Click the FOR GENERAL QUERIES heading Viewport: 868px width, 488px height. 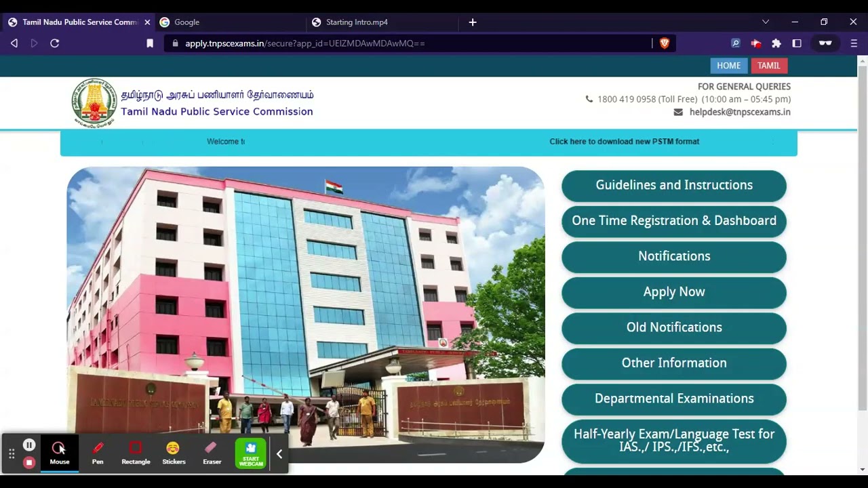click(744, 87)
